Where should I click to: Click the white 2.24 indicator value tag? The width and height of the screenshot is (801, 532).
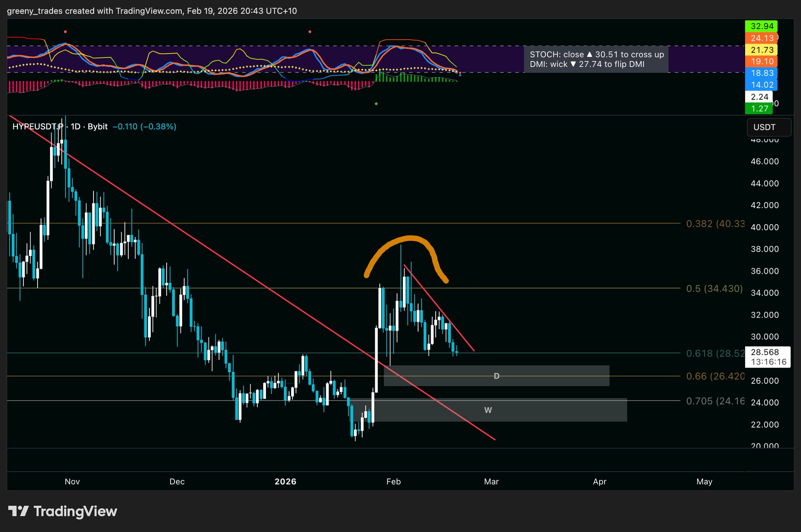click(x=759, y=97)
